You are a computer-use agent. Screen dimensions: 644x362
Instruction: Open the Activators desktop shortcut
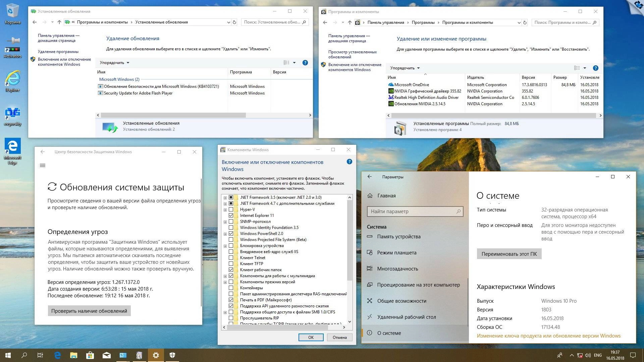point(12,47)
